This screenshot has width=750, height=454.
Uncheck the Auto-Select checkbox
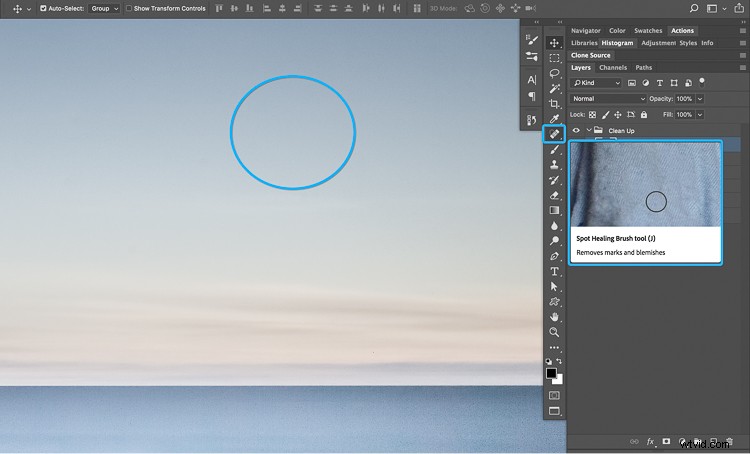click(x=43, y=8)
